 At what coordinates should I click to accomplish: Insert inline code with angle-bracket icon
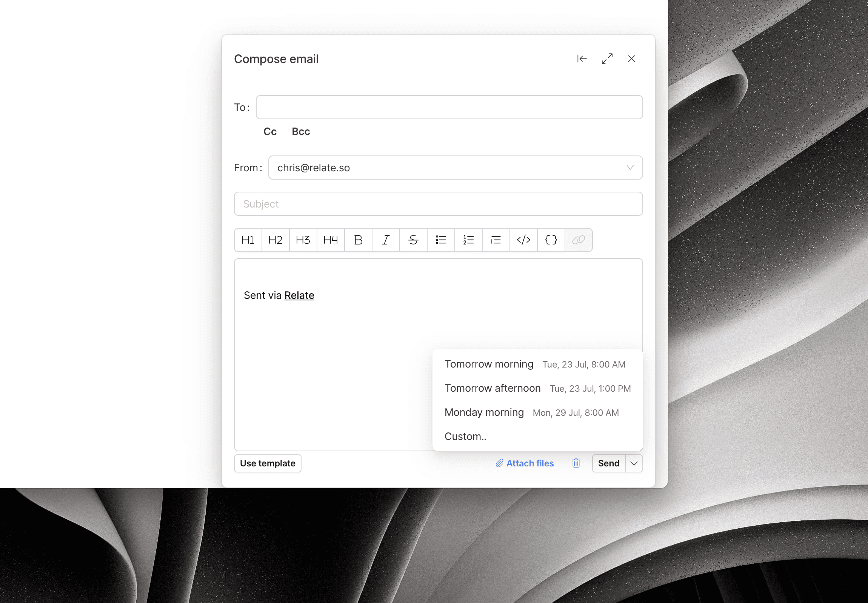pos(523,240)
